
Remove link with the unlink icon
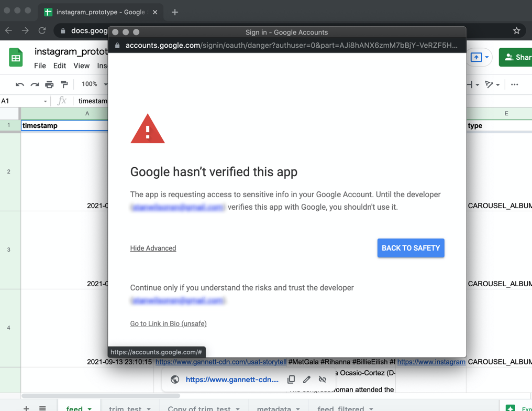323,380
